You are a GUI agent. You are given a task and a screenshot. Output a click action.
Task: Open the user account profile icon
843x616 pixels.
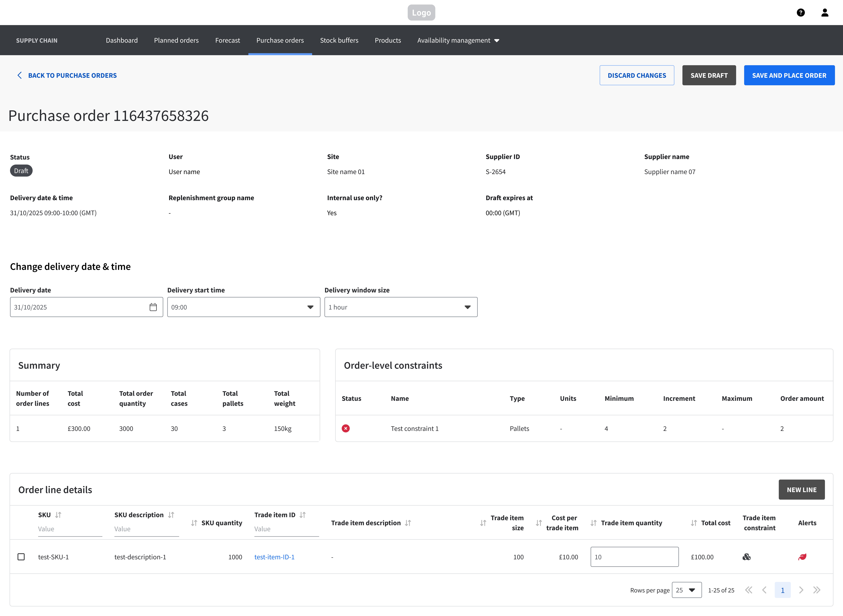coord(825,13)
